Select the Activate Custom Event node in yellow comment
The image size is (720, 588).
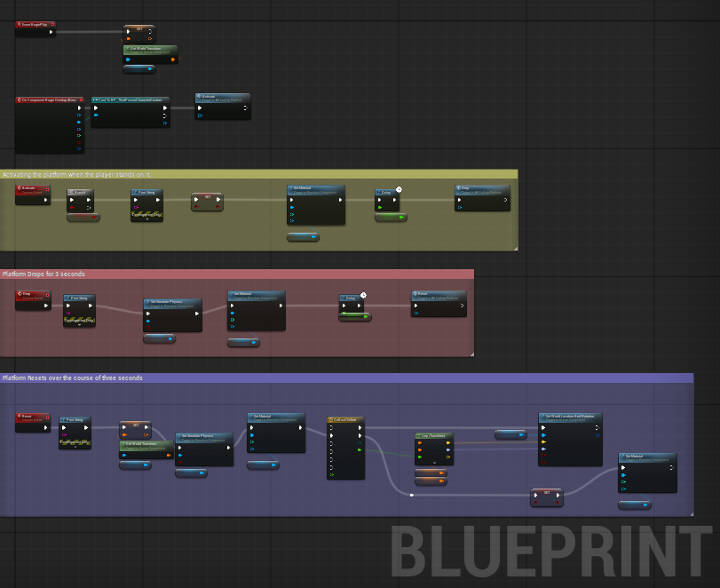(x=33, y=195)
